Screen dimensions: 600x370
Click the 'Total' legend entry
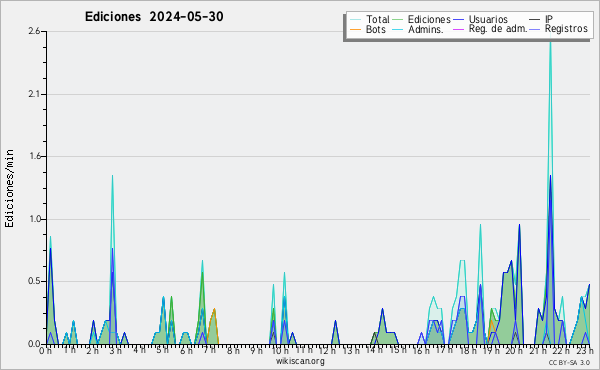pos(377,19)
